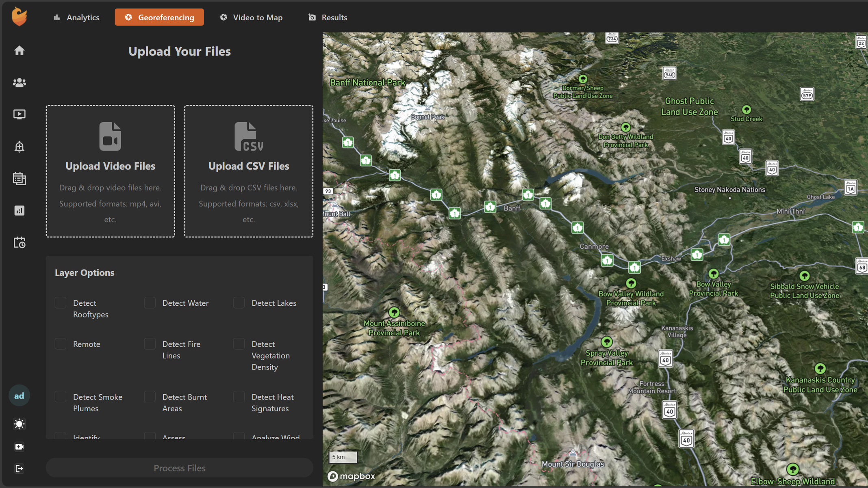Enable Detect Smoke Plumes layer

[61, 397]
